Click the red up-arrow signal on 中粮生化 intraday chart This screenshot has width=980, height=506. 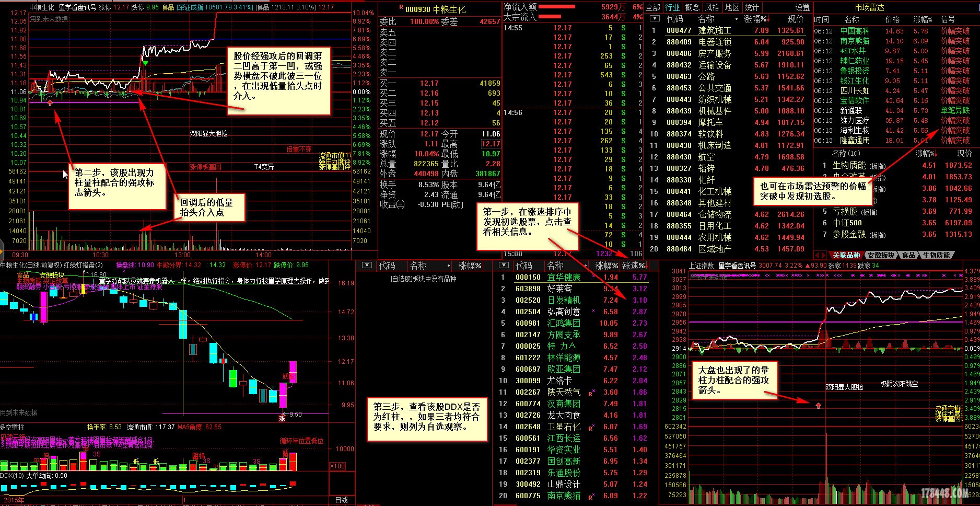click(50, 103)
